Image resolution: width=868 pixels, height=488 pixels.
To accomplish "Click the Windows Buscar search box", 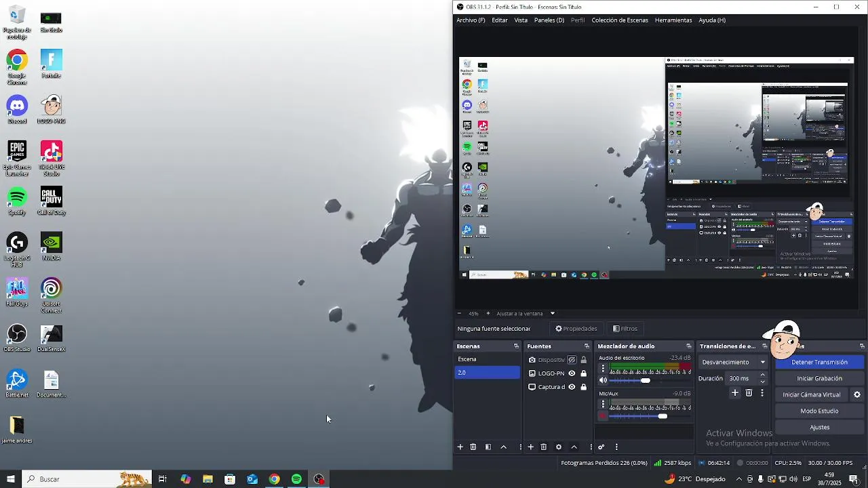I will [86, 479].
